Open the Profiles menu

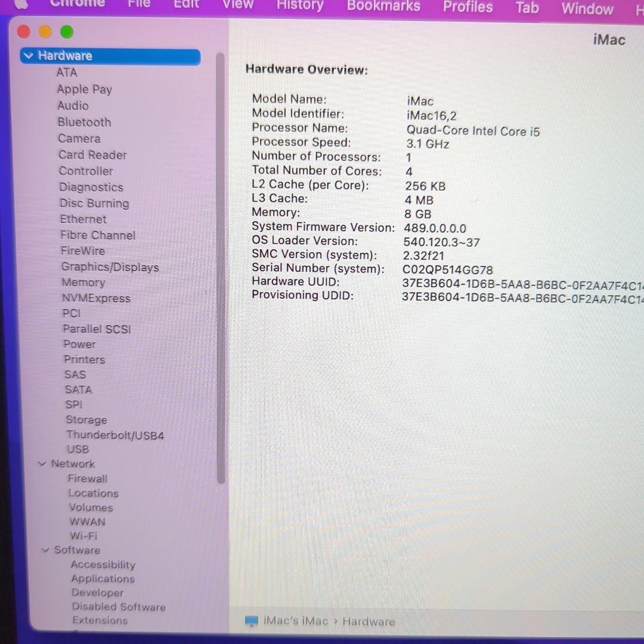tap(467, 7)
